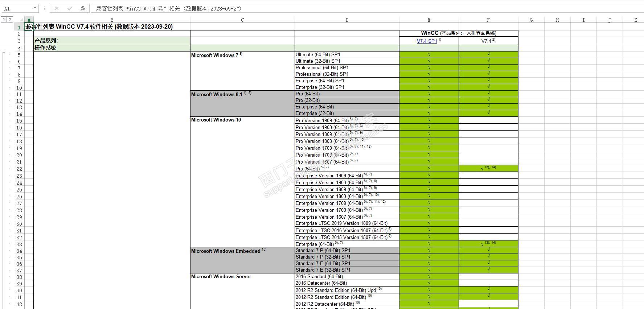Screen dimensions: 644x309
Task: Select the column B header
Action: pos(112,20)
